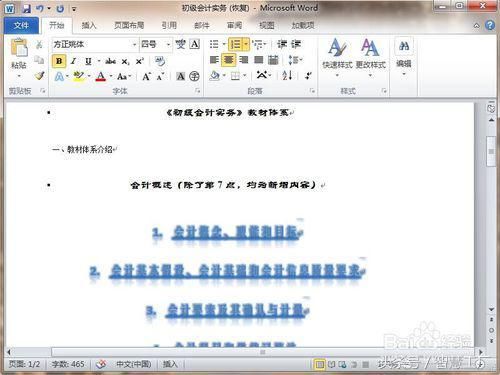Image resolution: width=500 pixels, height=375 pixels.
Task: Switch to the 页面布局 tab
Action: click(129, 25)
